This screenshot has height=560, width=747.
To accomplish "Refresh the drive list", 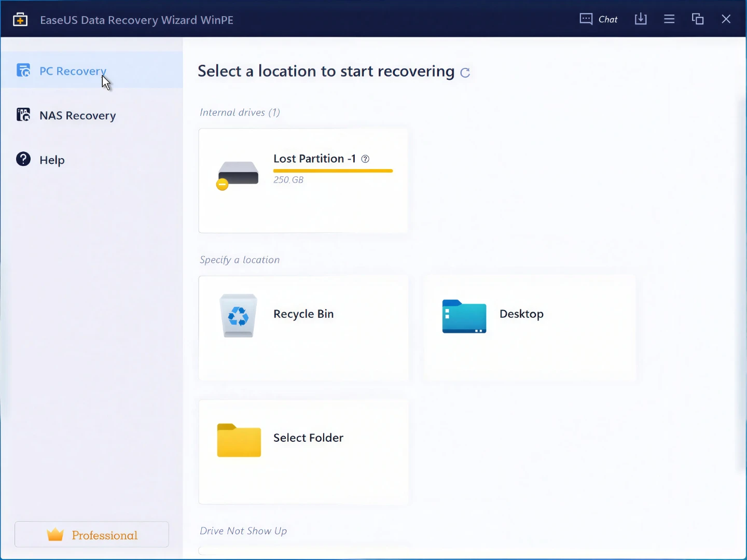I will click(465, 73).
